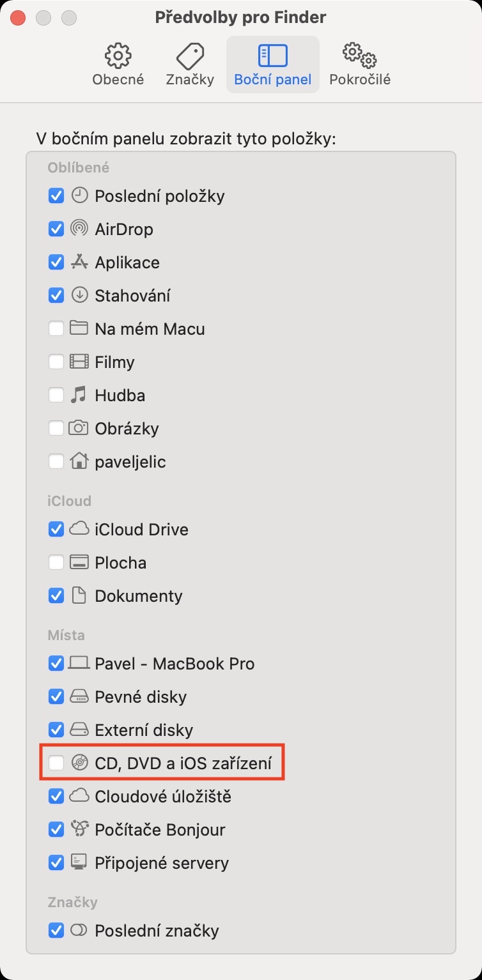
Task: Click the paveljelic home icon
Action: tap(79, 461)
